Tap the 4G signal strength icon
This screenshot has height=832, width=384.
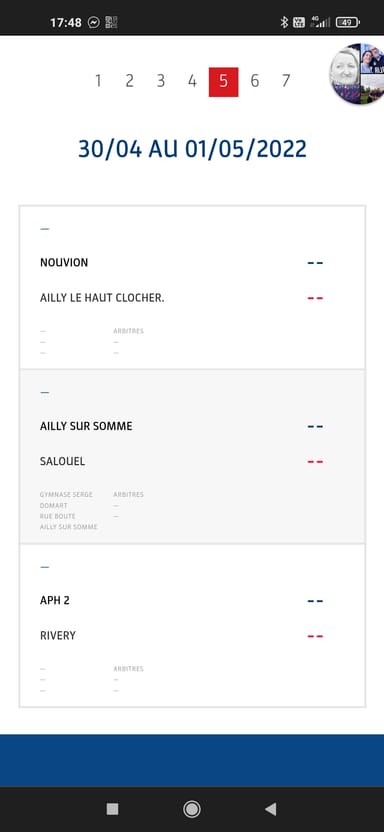321,22
